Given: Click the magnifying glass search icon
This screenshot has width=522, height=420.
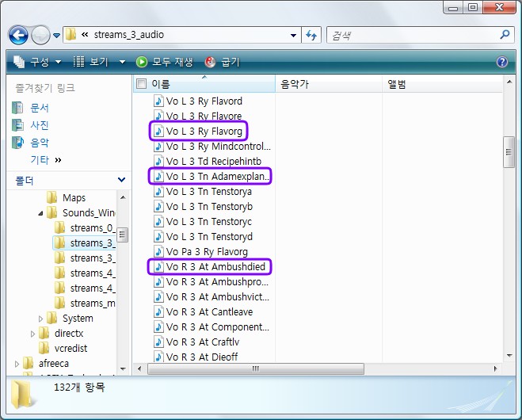Looking at the screenshot, I should tap(505, 34).
